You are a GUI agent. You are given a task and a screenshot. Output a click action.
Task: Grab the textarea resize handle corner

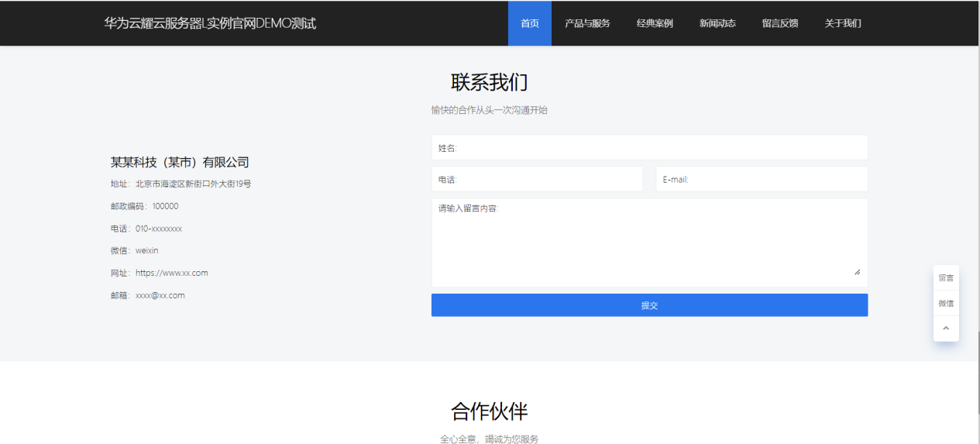coord(858,272)
